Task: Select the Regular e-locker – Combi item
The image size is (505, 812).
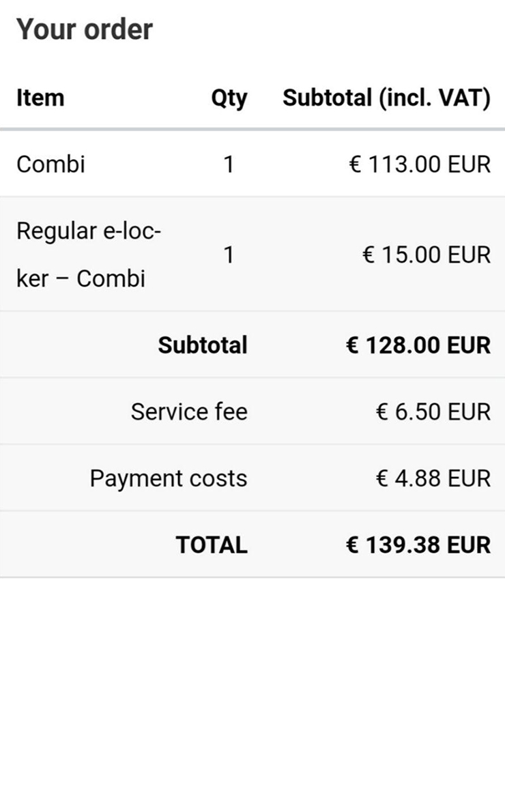Action: click(89, 255)
